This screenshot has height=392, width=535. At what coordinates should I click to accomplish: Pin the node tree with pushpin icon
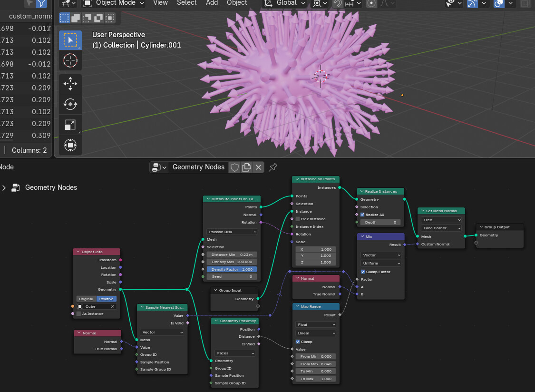point(273,167)
